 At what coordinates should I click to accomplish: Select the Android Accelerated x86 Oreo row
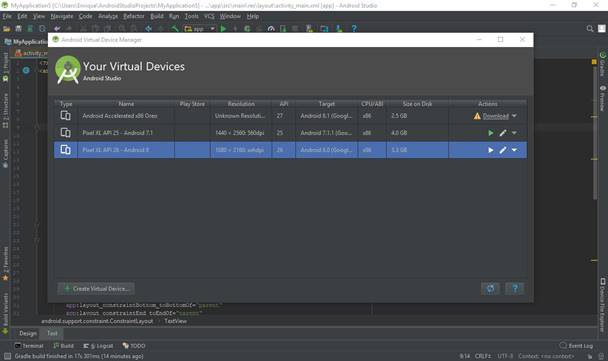[x=290, y=116]
